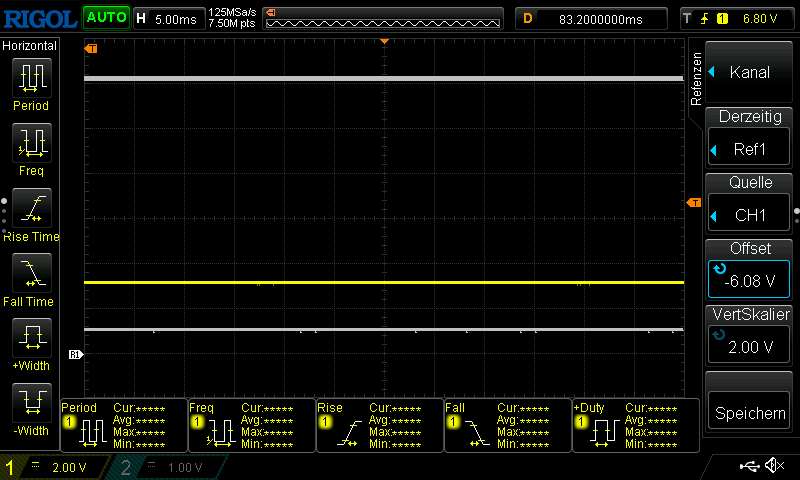Expand the Derzeitig Ref1 selector
The image size is (800, 480).
tap(750, 139)
